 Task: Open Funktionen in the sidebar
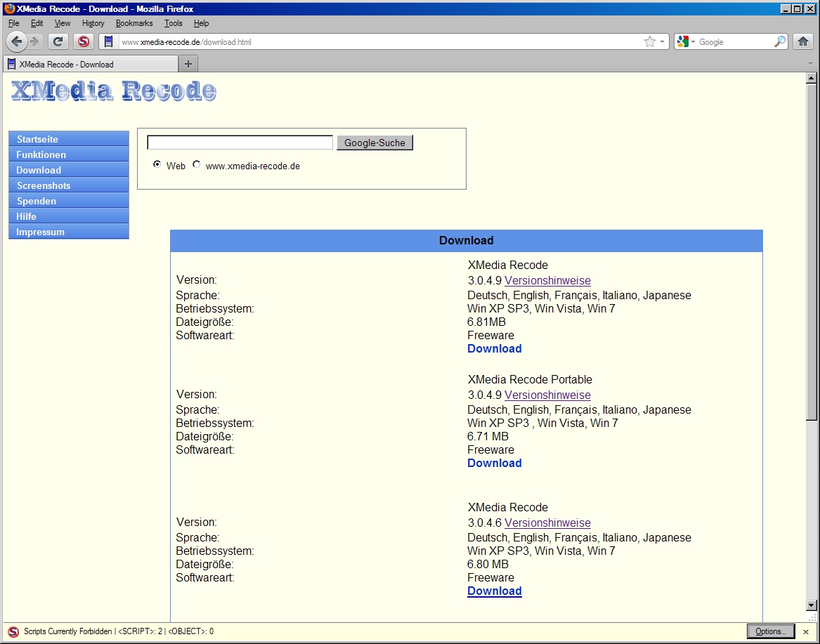coord(68,155)
